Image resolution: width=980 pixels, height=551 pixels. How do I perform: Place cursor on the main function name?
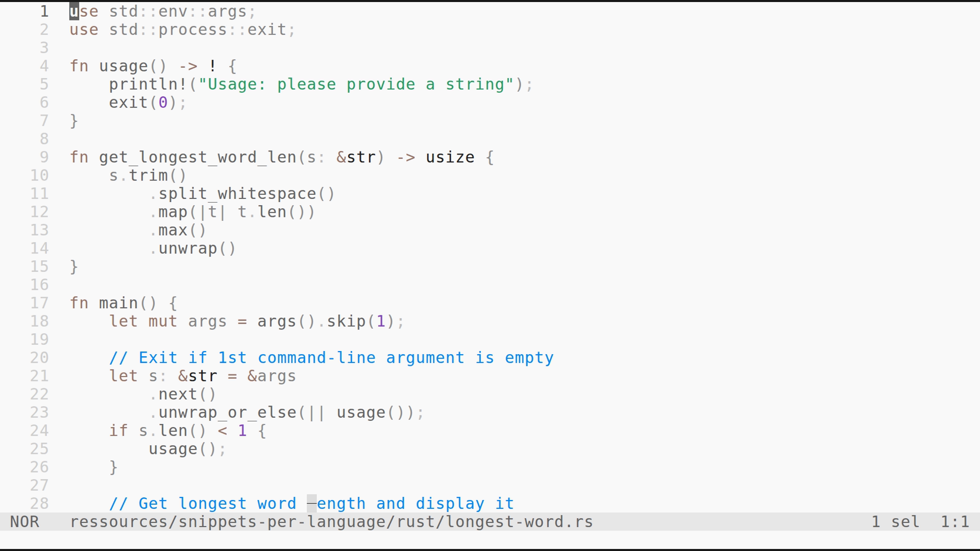tap(118, 303)
